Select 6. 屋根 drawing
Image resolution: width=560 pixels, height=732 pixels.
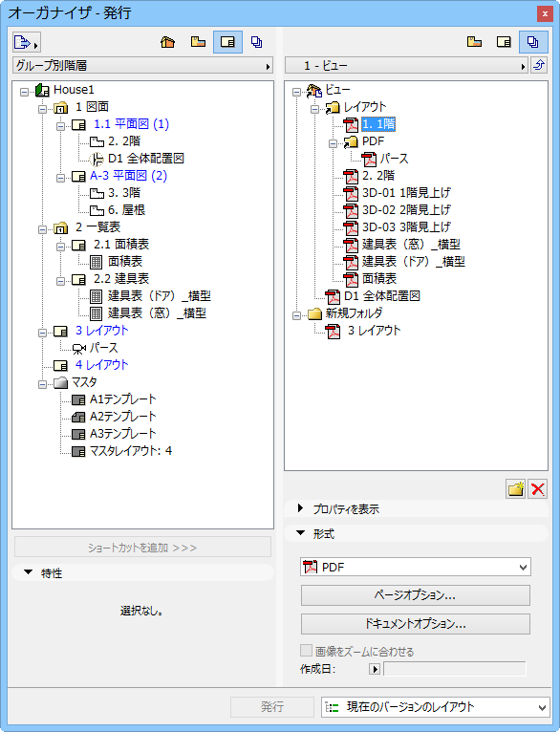[x=126, y=210]
